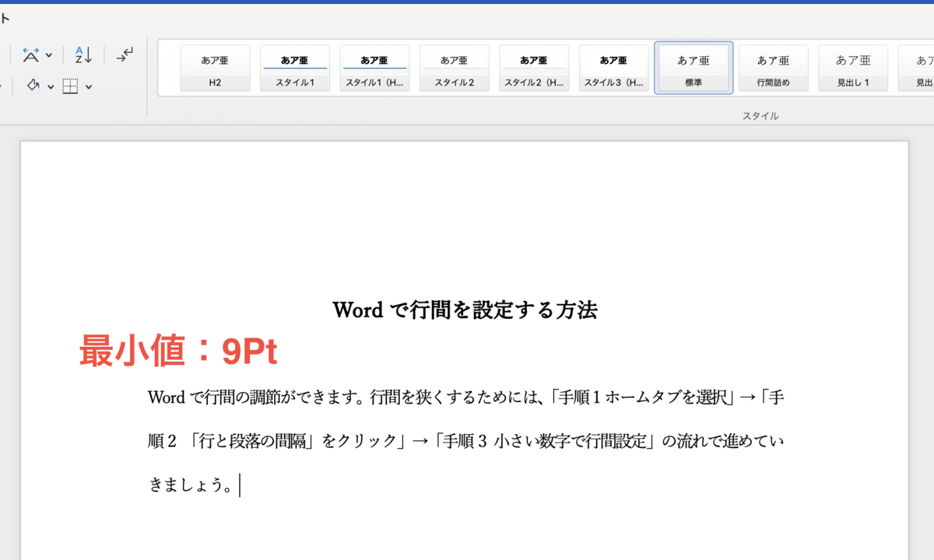Viewport: 934px width, 560px height.
Task: Apply the H2 style
Action: (215, 68)
